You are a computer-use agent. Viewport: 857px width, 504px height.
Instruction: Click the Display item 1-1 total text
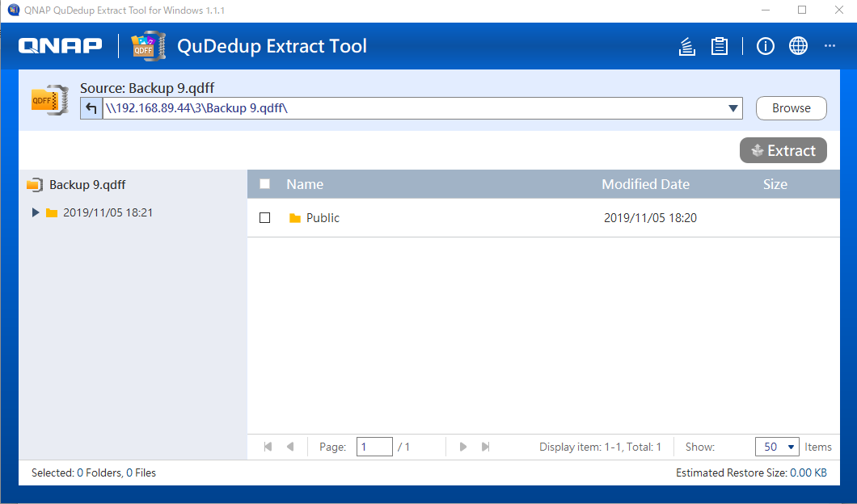click(x=600, y=447)
